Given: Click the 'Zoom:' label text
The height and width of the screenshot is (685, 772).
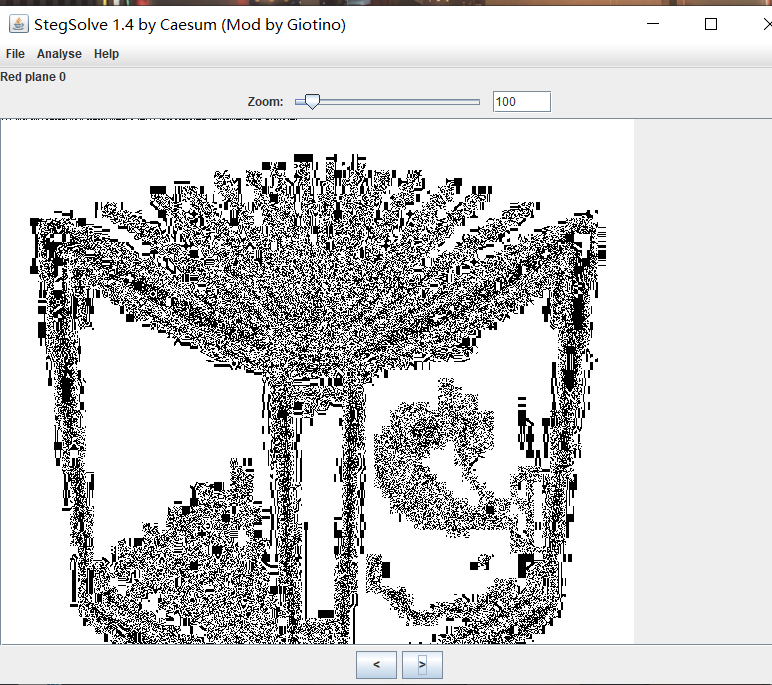Looking at the screenshot, I should tap(265, 101).
